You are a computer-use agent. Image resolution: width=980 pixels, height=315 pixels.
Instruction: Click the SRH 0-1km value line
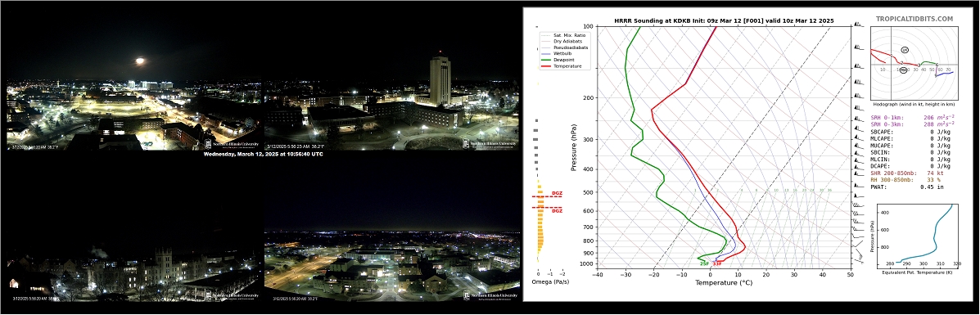click(913, 117)
